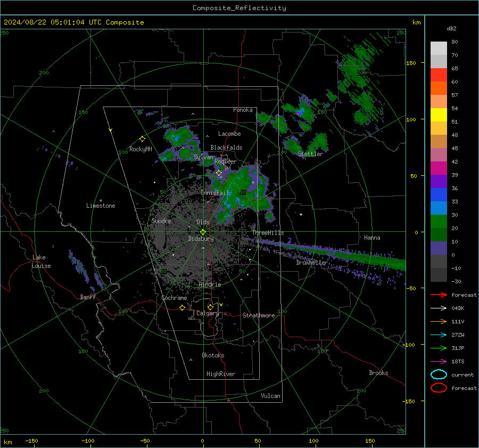Click the asterisk marker above Limestone

pyautogui.click(x=101, y=201)
